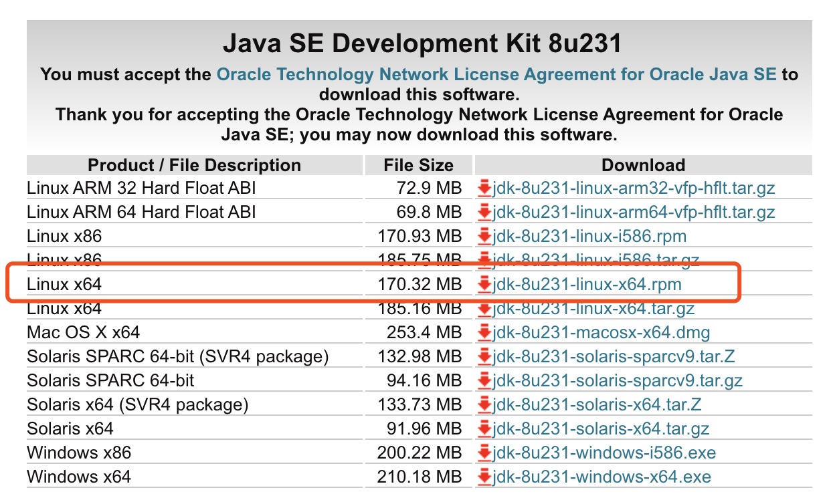Click download arrow icon for macosx-x64.dmg
The height and width of the screenshot is (504, 831).
pos(484,333)
